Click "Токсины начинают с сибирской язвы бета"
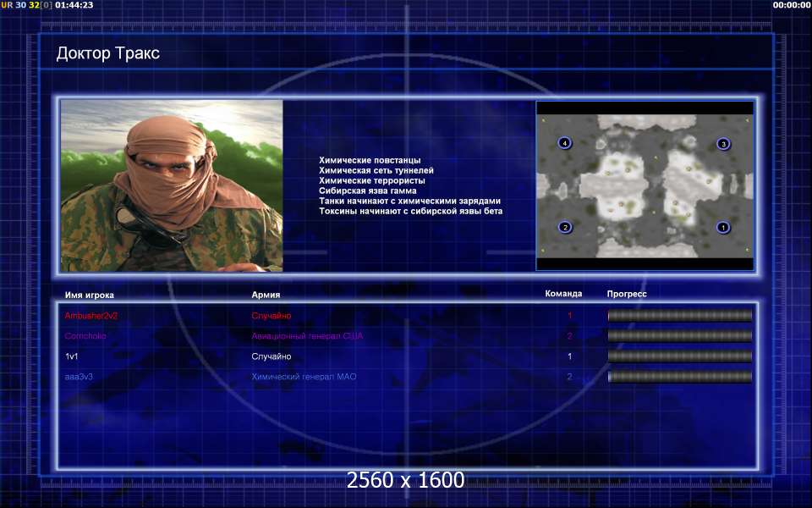 click(x=411, y=211)
